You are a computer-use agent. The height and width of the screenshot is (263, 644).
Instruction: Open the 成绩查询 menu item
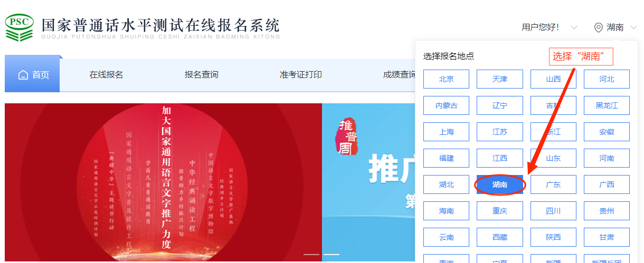399,75
